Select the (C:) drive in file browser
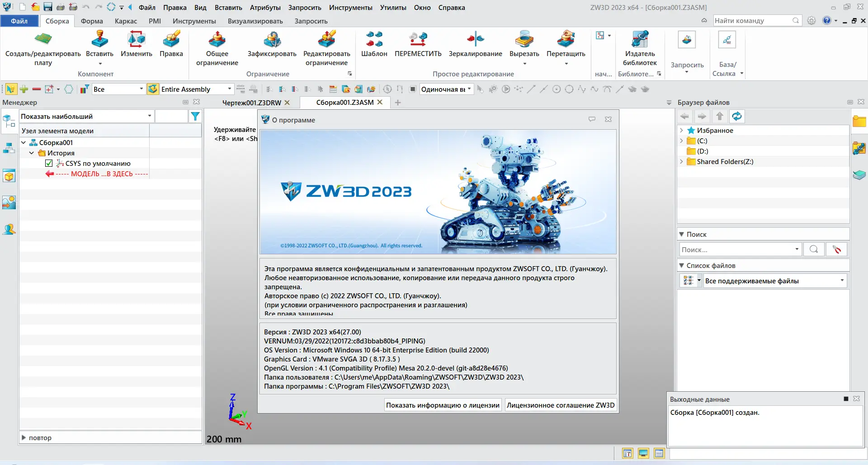Viewport: 868px width, 465px height. [702, 141]
